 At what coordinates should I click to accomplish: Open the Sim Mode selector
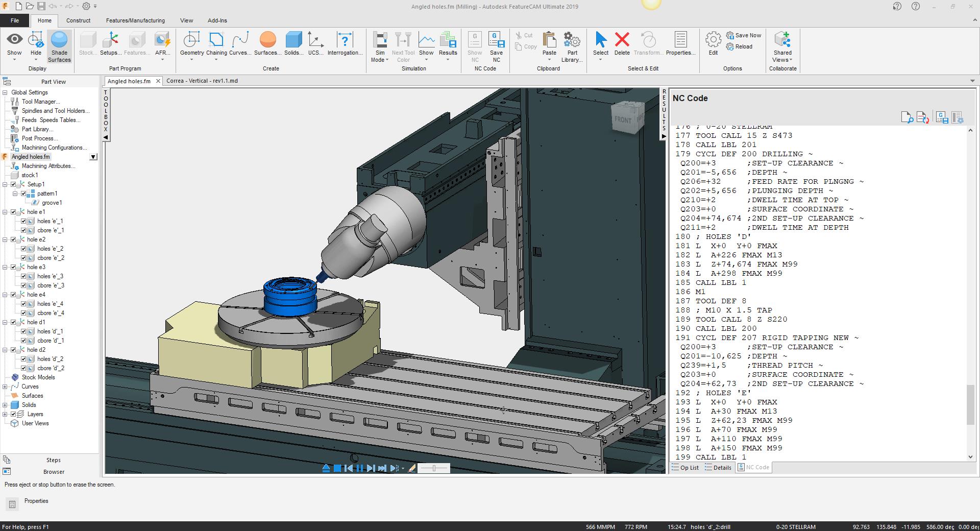(380, 47)
